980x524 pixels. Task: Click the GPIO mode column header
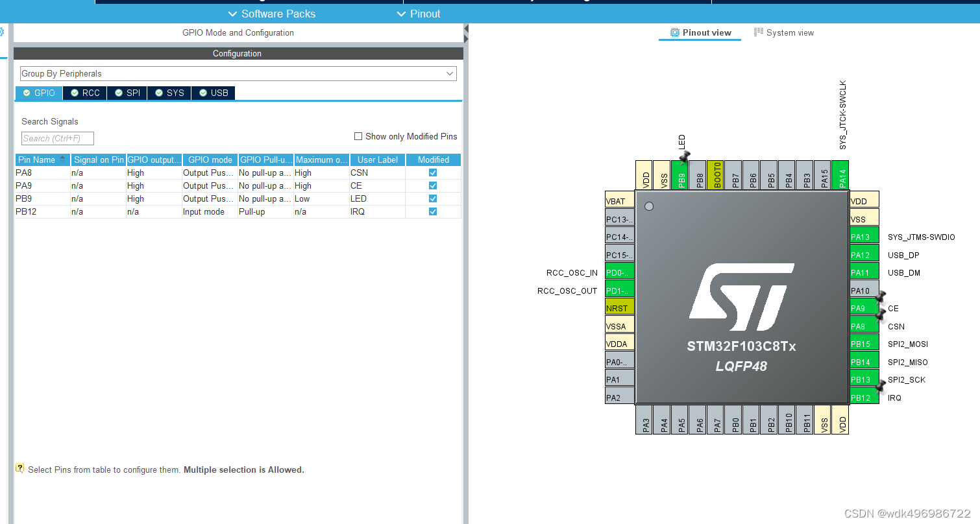pyautogui.click(x=210, y=160)
